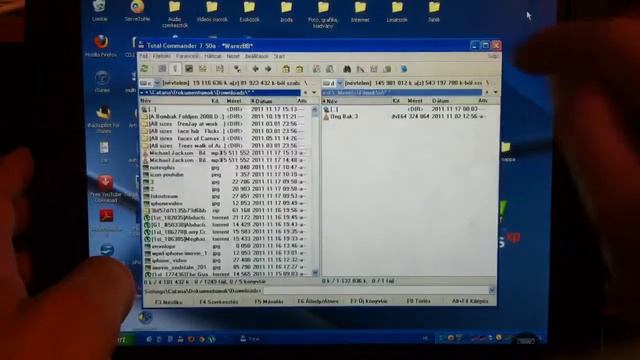The height and width of the screenshot is (360, 640).
Task: Click the F7 Új könyvtár button
Action: [369, 301]
